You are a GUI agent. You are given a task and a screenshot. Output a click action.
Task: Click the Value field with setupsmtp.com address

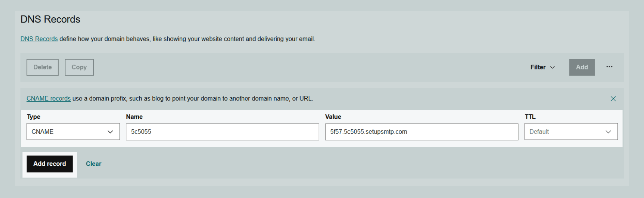(x=421, y=132)
